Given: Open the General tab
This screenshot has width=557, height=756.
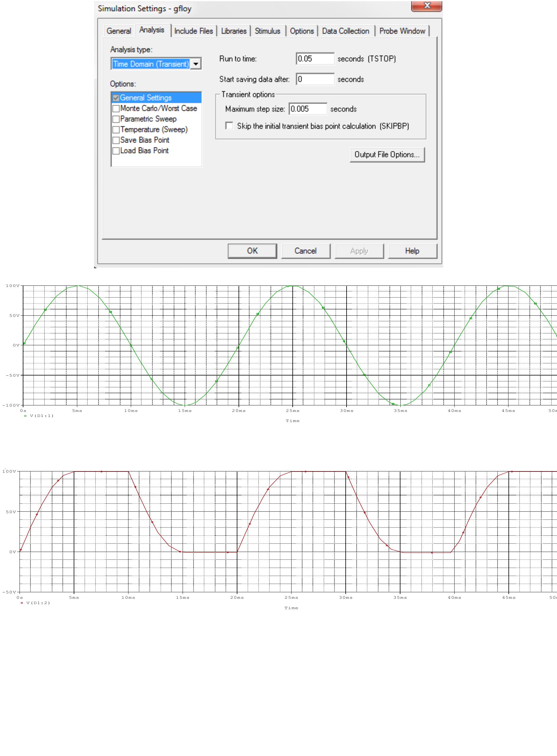Looking at the screenshot, I should point(119,31).
